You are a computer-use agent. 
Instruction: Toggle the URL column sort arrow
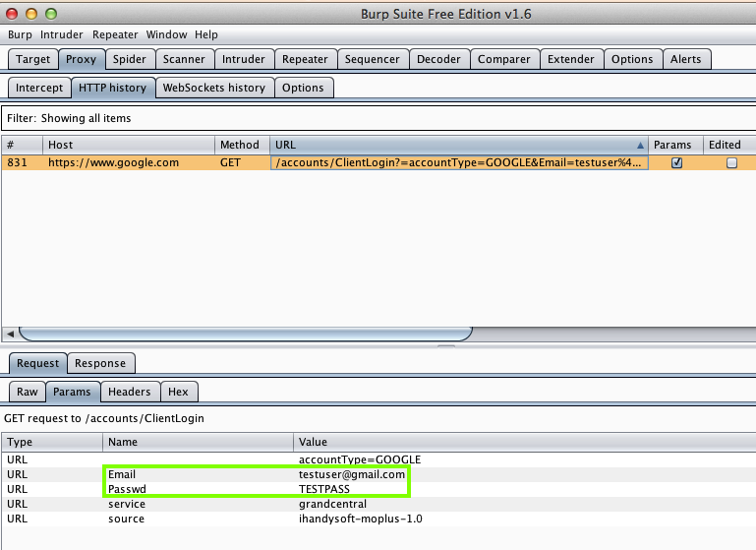click(x=640, y=146)
